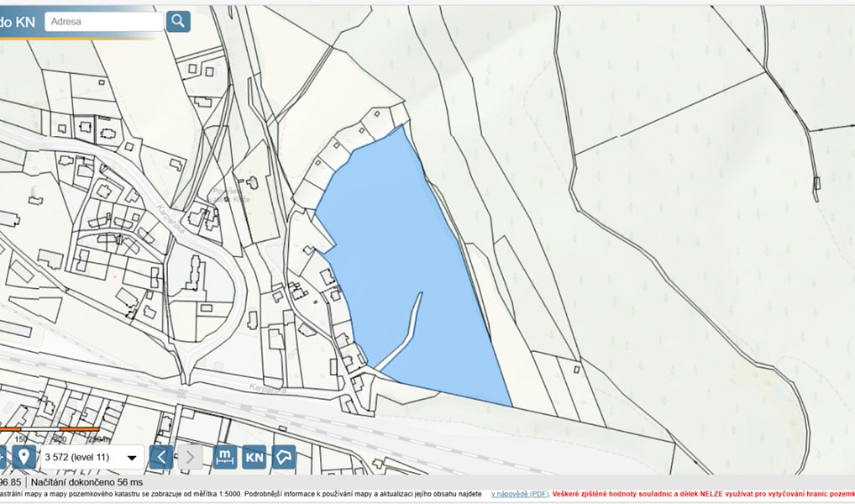
Task: Click the red 'Veškeré zjištěné hodnoty' warning text
Action: (x=703, y=494)
